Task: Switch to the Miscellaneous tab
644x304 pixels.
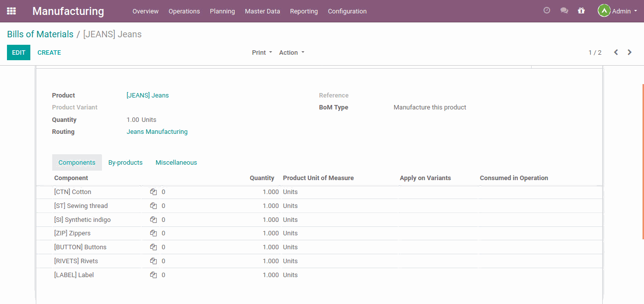Action: click(176, 163)
